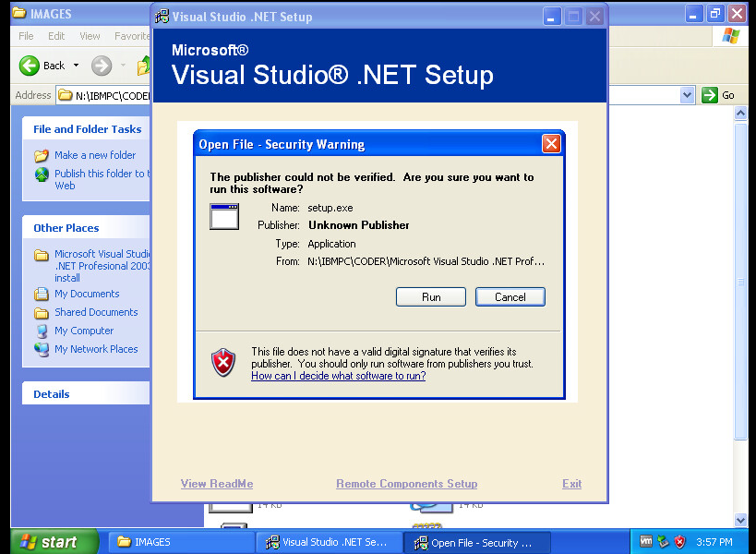Screen dimensions: 756x554
Task: Click the Publish to Web globe icon
Action: pos(42,175)
